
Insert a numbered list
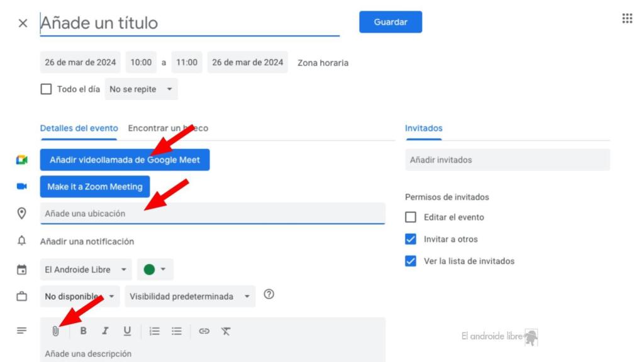(x=155, y=331)
